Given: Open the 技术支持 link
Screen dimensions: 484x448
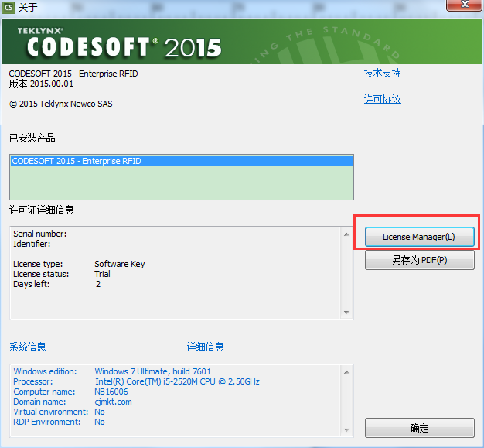Looking at the screenshot, I should click(383, 73).
